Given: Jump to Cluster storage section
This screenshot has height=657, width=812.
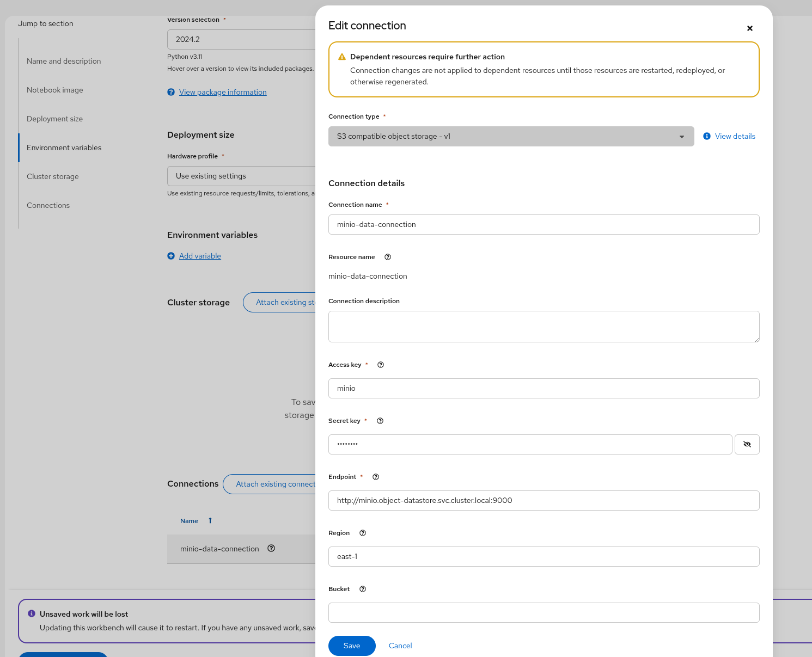Looking at the screenshot, I should [x=53, y=176].
